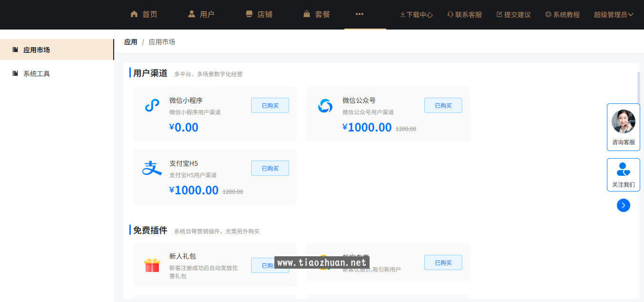644x302 pixels.
Task: Open 联系客服 contact support
Action: (464, 15)
